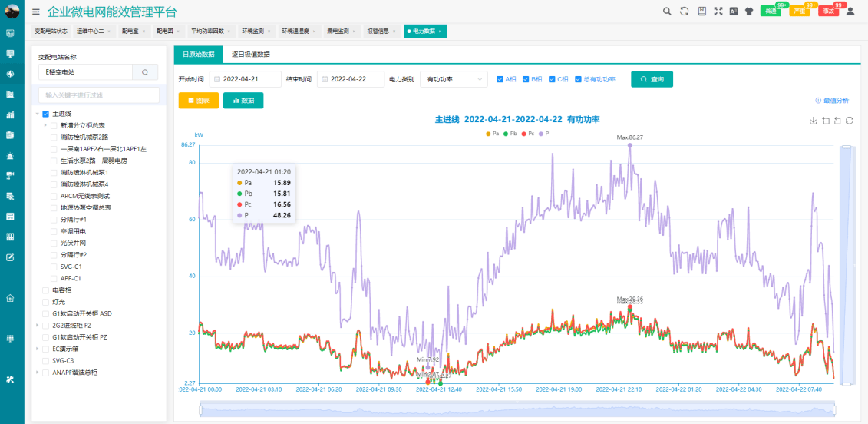Open the theme shirt icon

tap(748, 12)
